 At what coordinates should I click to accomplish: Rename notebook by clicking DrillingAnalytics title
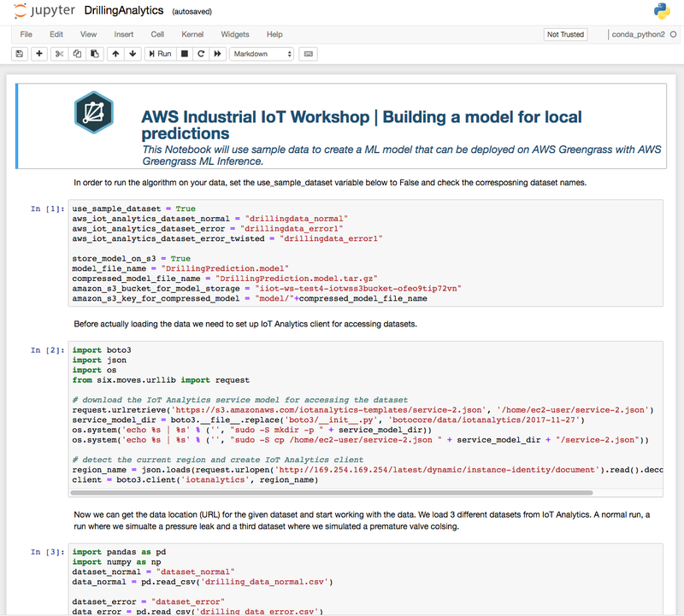[124, 11]
